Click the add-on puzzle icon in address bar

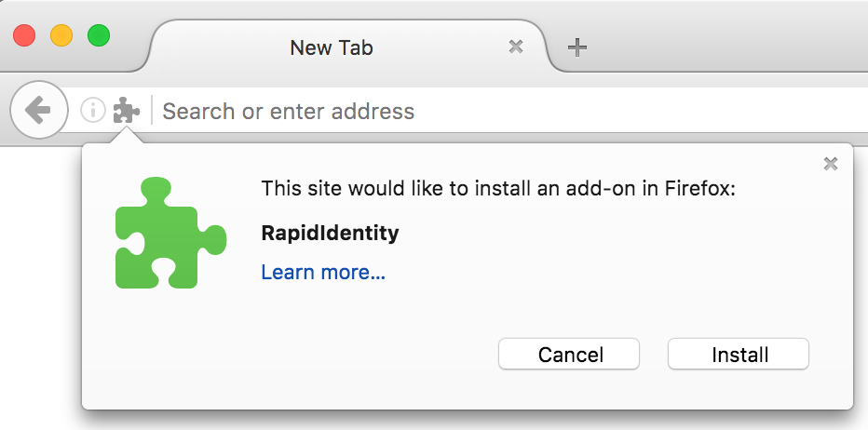tap(127, 110)
